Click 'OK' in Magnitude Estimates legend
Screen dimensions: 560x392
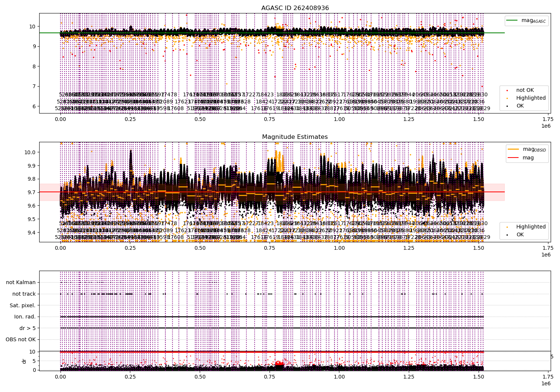(520, 234)
